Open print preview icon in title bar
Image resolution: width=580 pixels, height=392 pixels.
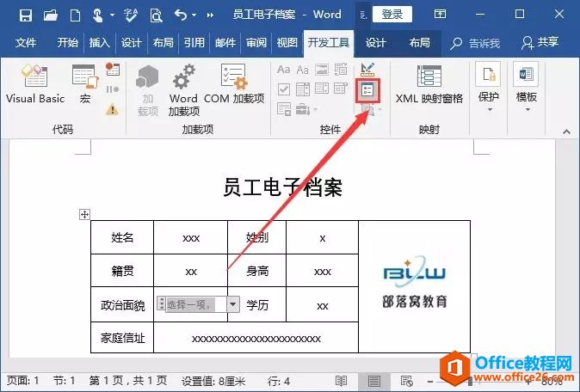coord(156,15)
